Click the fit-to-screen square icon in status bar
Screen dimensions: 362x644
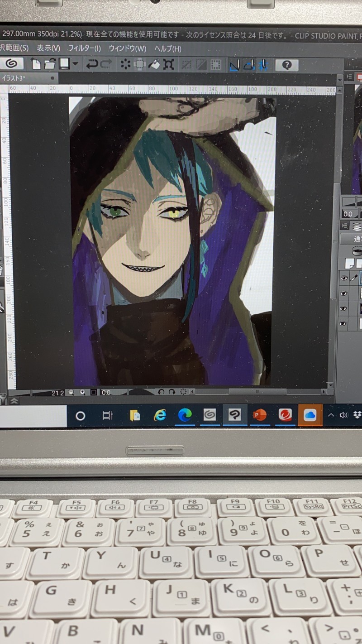94,393
